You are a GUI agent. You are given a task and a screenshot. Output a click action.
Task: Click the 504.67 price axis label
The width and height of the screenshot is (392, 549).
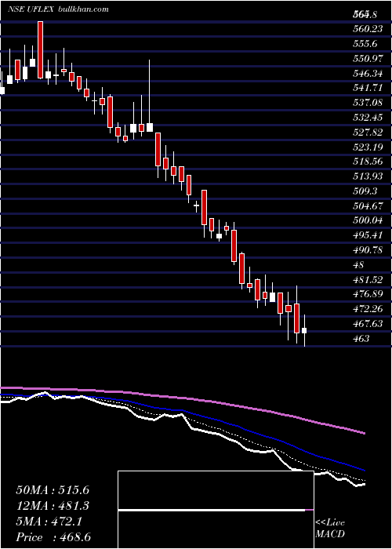(x=367, y=206)
